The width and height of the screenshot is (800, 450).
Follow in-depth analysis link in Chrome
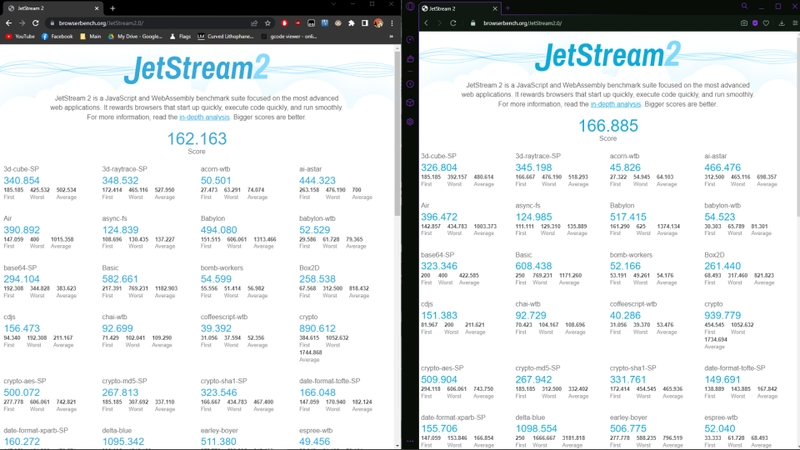pyautogui.click(x=204, y=117)
